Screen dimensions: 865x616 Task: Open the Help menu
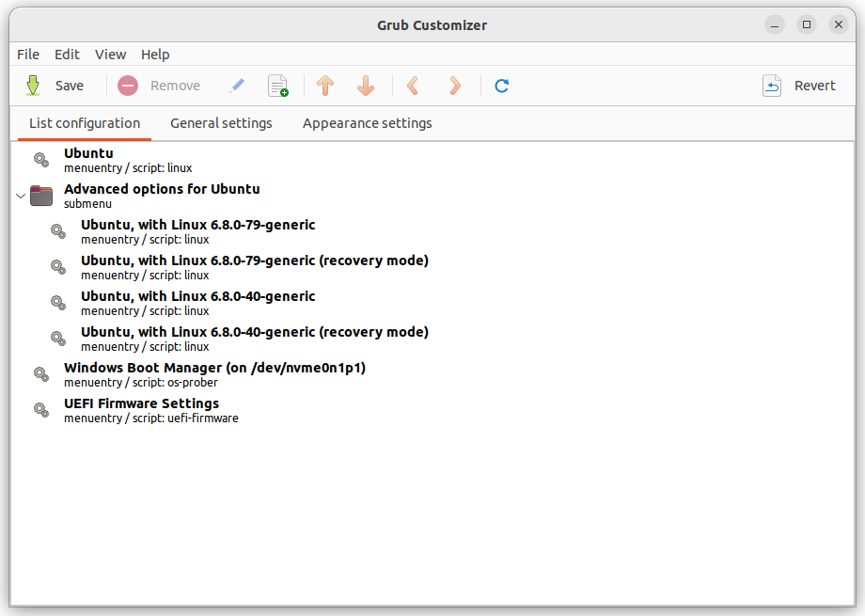[x=155, y=55]
